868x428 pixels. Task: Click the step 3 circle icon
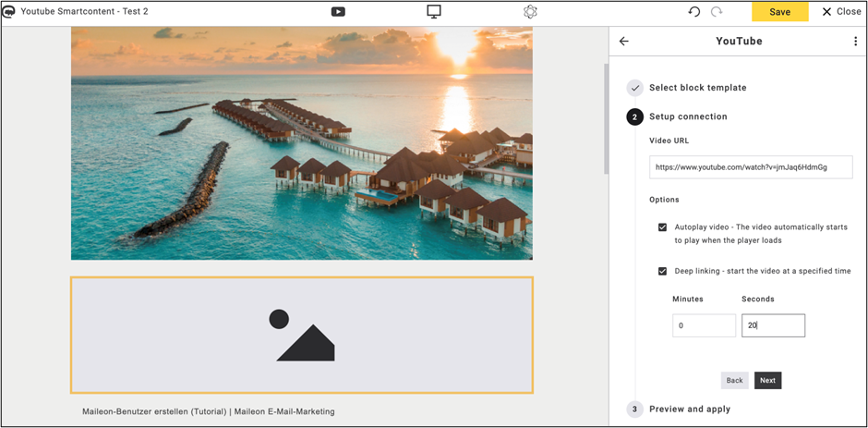[635, 410]
